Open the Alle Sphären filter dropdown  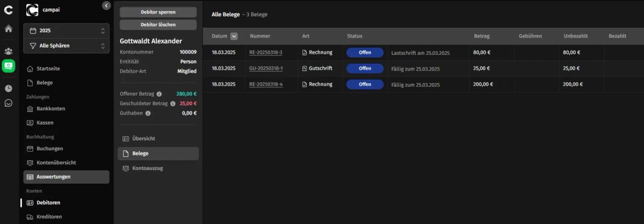click(67, 46)
